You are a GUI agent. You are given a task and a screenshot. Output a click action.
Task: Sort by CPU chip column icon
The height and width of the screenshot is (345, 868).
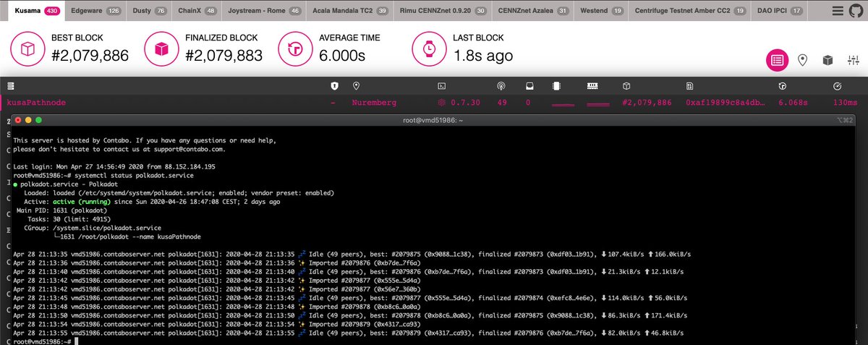coord(556,86)
